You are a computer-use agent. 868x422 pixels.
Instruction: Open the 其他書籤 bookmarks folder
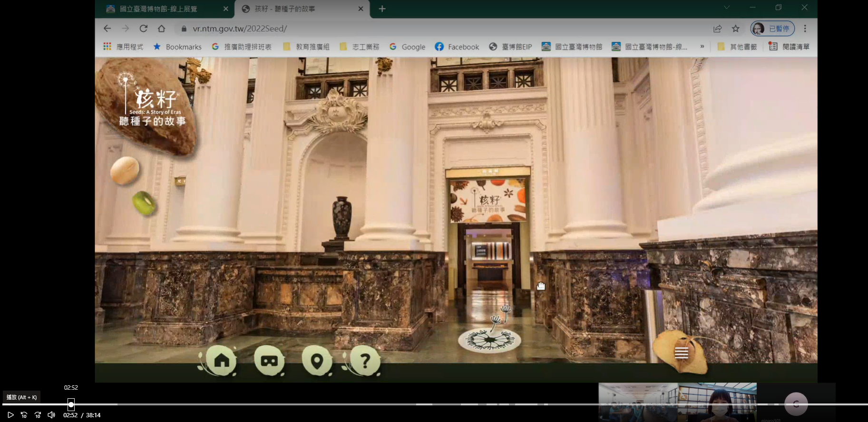(737, 47)
